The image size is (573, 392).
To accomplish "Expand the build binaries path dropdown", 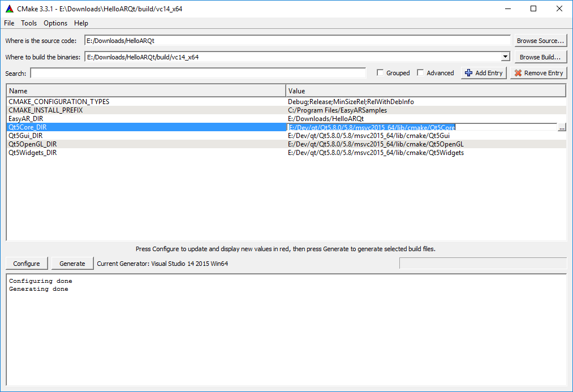I will pos(505,57).
